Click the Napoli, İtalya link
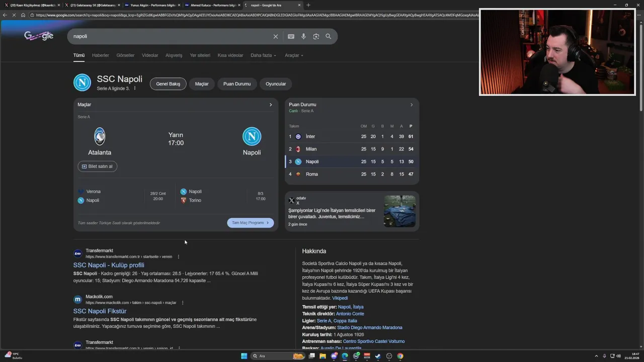This screenshot has height=362, width=644. pyautogui.click(x=351, y=307)
